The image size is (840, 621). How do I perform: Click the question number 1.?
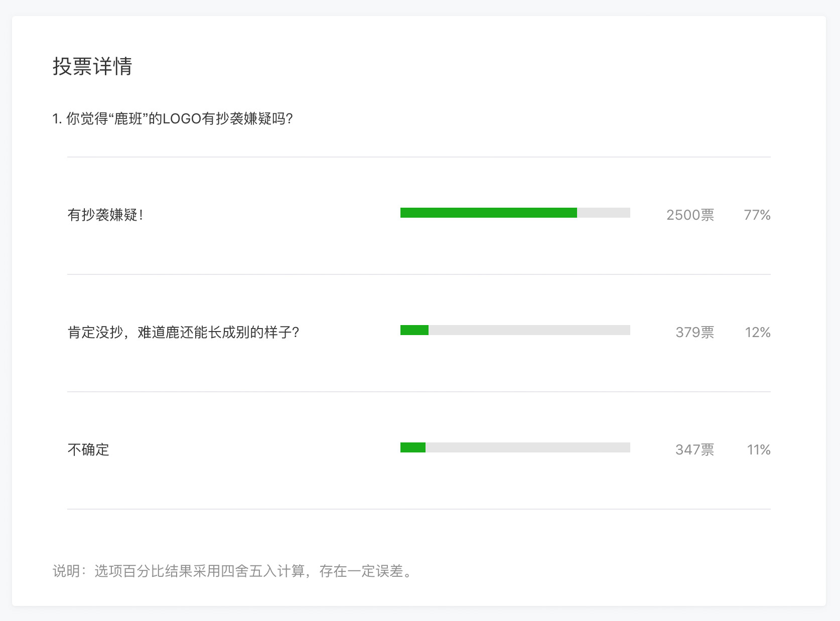(x=56, y=119)
